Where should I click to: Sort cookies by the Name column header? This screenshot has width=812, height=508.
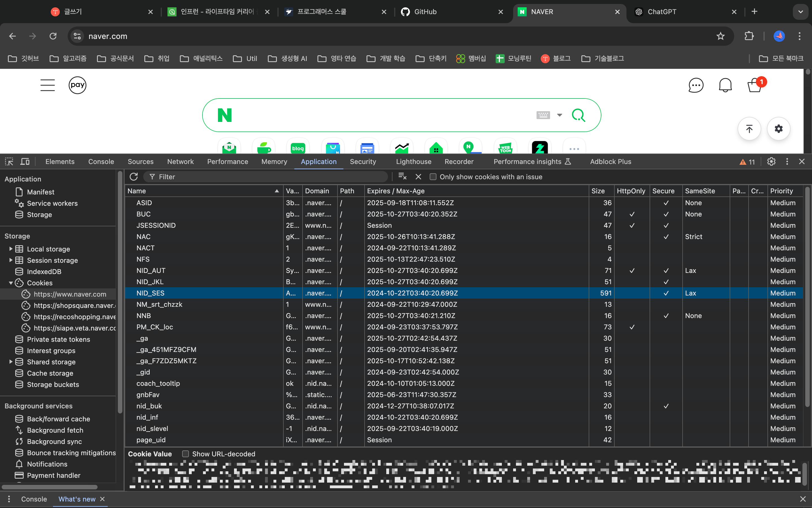[204, 191]
